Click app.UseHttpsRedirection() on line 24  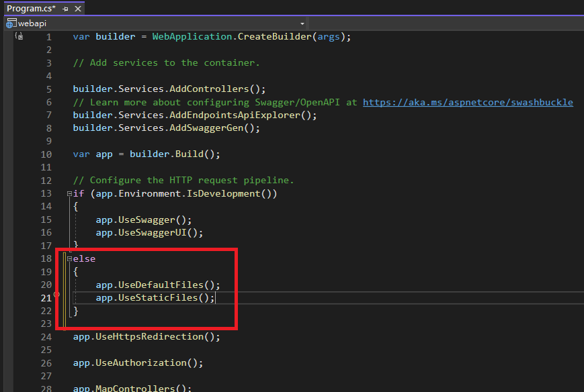[x=147, y=337]
